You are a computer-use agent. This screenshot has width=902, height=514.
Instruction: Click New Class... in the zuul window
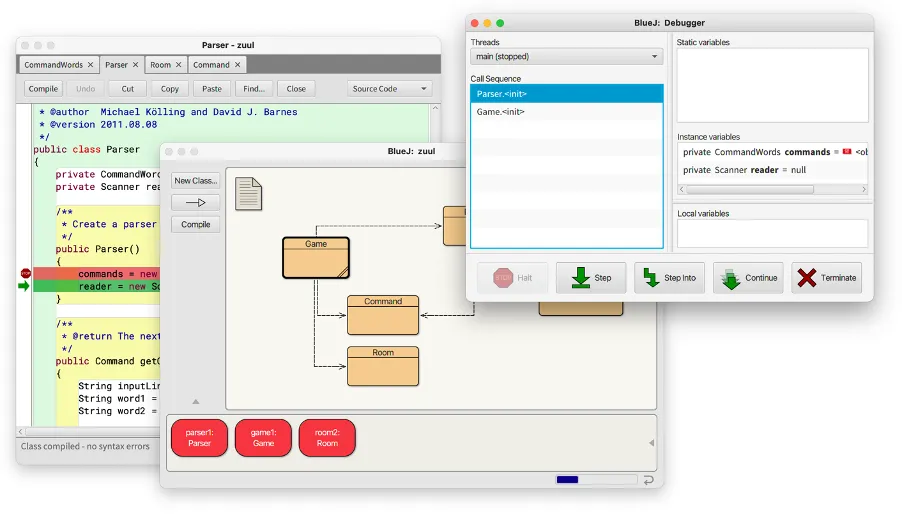196,181
